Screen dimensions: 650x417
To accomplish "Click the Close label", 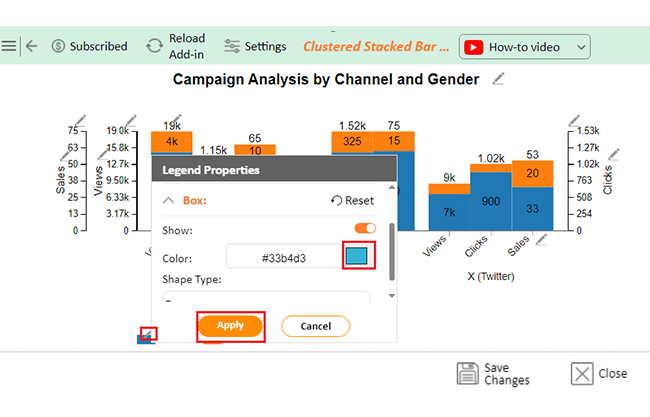I will pos(612,373).
